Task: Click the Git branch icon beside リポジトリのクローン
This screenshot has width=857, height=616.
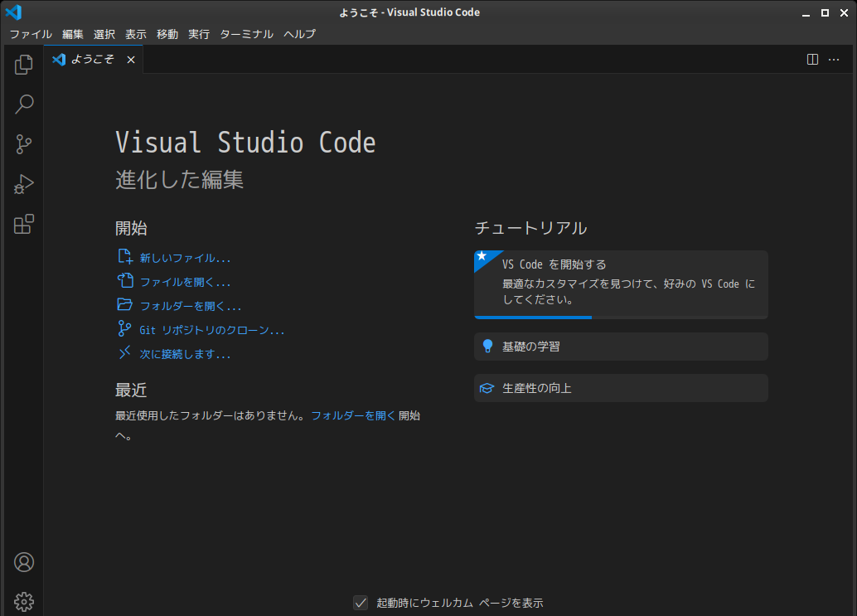Action: (124, 328)
